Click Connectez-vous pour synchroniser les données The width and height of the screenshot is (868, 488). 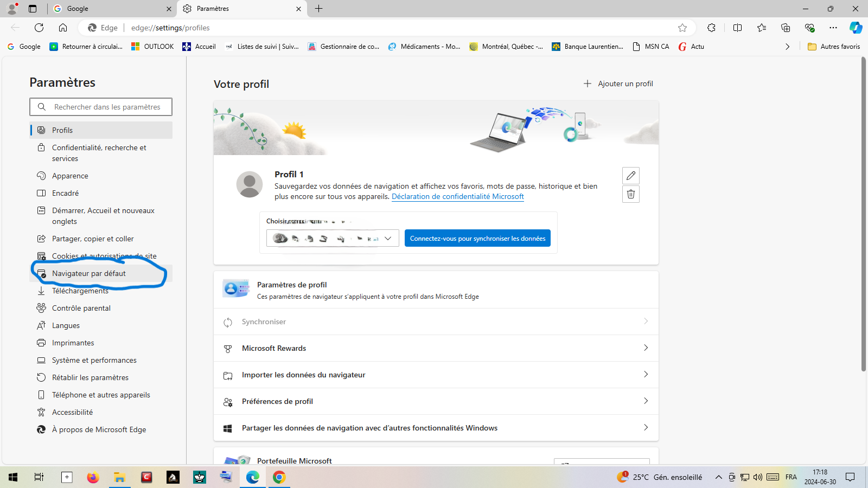(477, 238)
